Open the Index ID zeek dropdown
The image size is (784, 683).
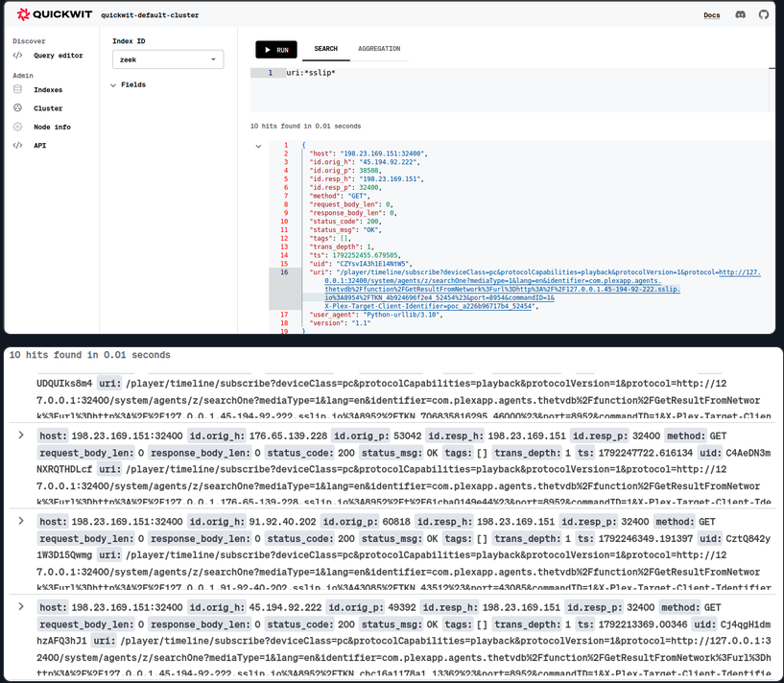[168, 59]
